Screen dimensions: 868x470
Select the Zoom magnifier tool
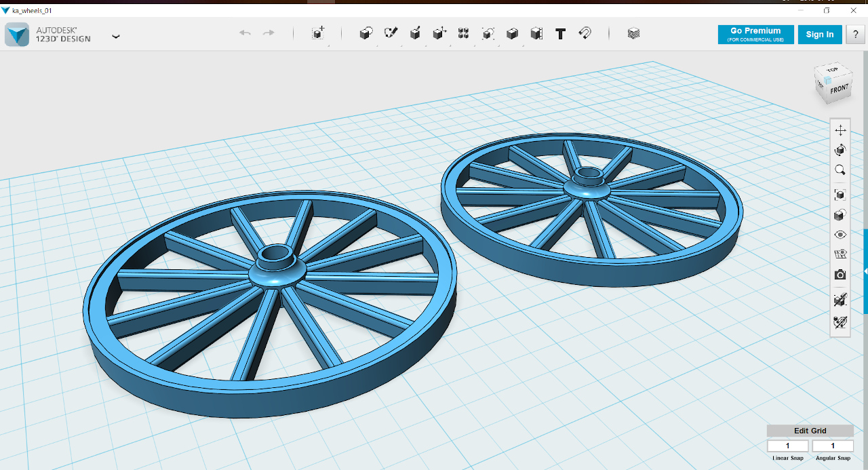(840, 170)
